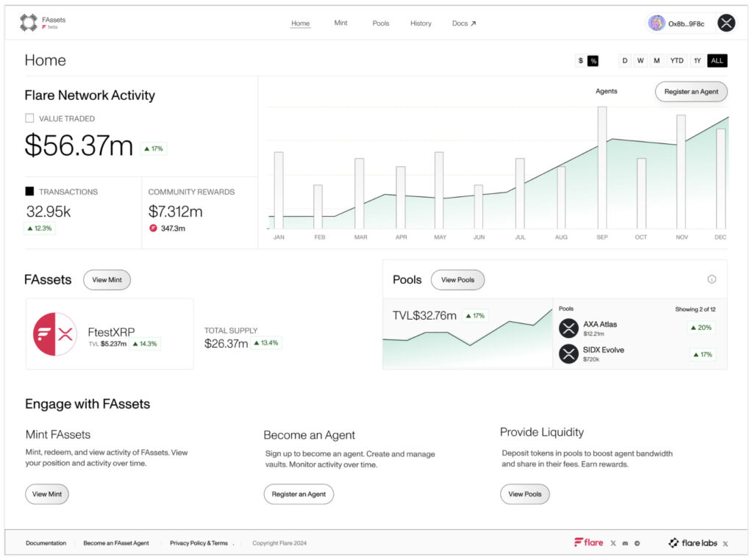Click View Pools beside Pools heading
This screenshot has width=753, height=560.
tap(457, 280)
